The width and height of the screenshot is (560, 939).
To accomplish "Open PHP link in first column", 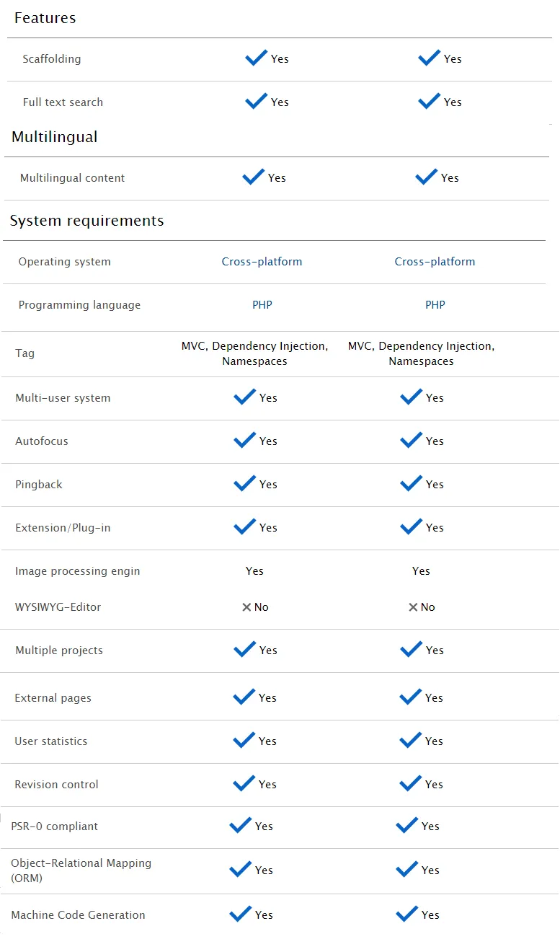I will (262, 305).
